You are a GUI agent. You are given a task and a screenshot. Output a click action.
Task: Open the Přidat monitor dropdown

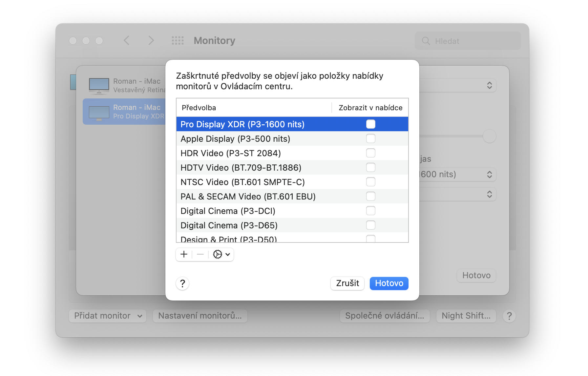pyautogui.click(x=108, y=316)
